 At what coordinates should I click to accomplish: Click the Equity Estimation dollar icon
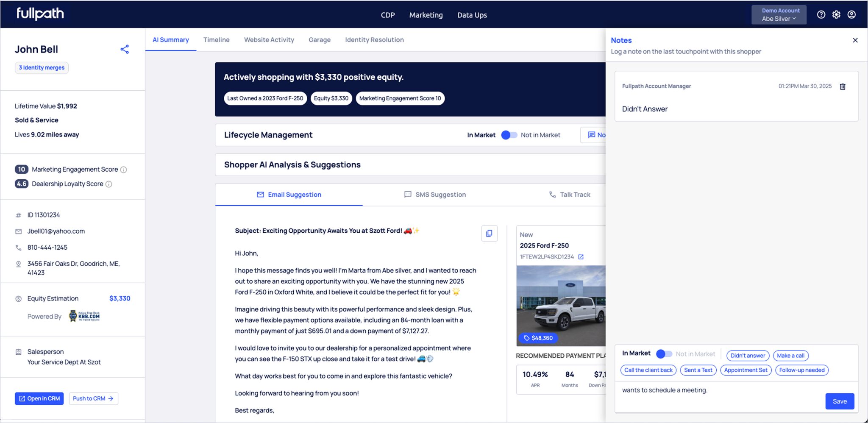point(19,299)
